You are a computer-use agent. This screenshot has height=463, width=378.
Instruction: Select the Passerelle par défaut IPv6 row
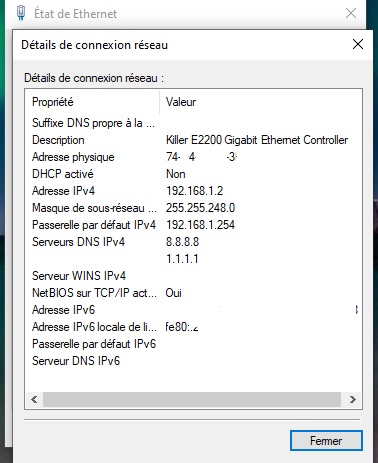(x=193, y=344)
